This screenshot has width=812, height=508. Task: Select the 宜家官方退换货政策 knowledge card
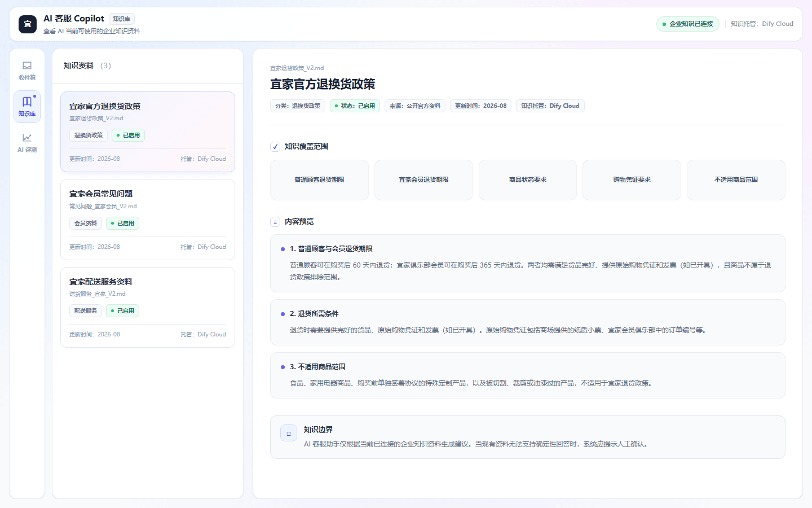point(148,132)
